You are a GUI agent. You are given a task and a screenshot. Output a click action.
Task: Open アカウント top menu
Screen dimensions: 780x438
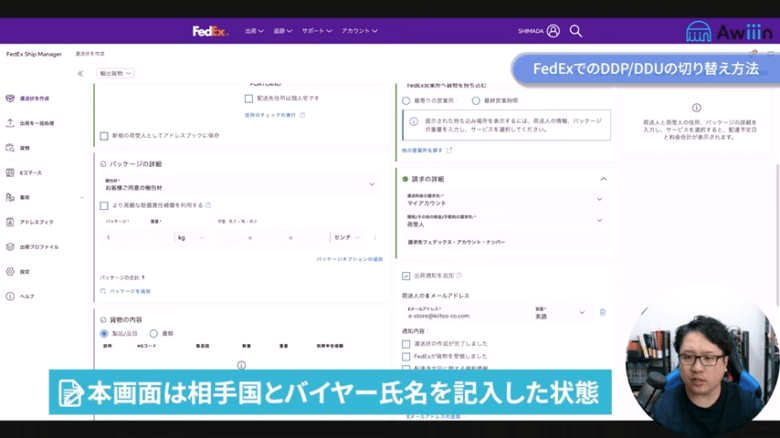(x=359, y=31)
